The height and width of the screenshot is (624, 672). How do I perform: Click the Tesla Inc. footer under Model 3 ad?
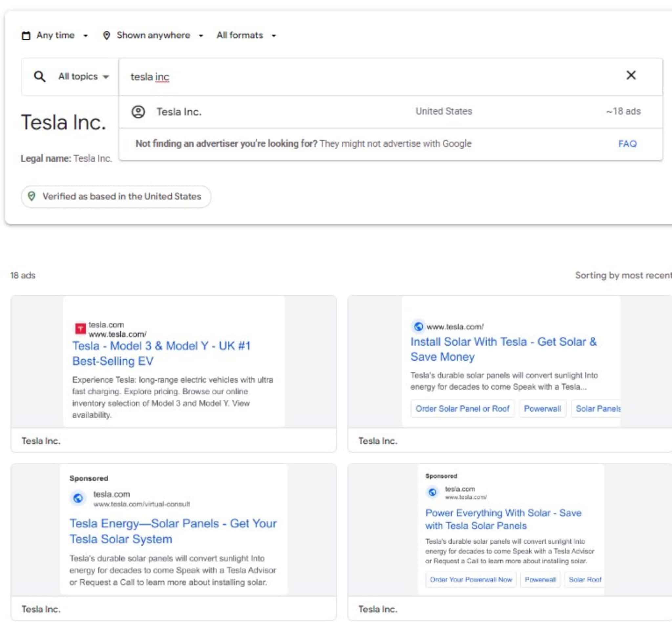coord(41,441)
